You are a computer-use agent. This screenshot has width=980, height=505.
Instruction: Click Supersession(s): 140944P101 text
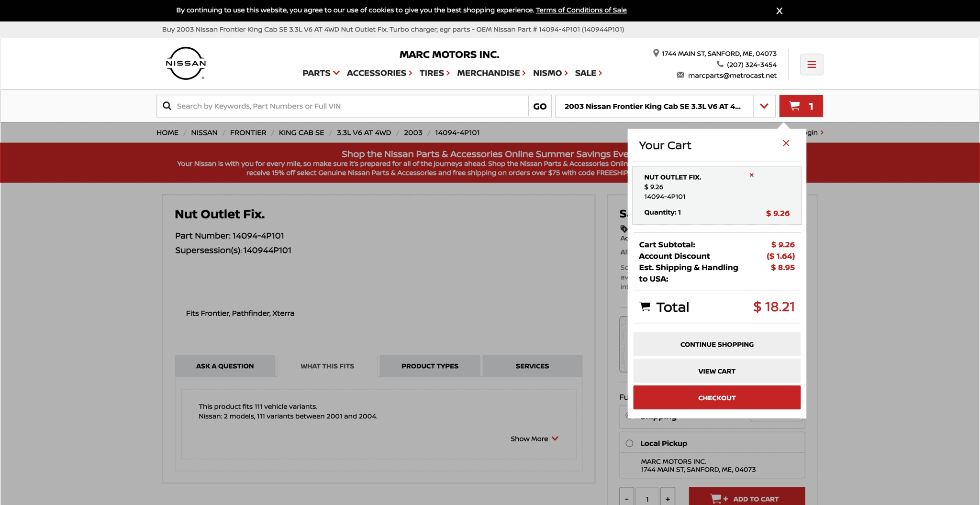point(233,250)
